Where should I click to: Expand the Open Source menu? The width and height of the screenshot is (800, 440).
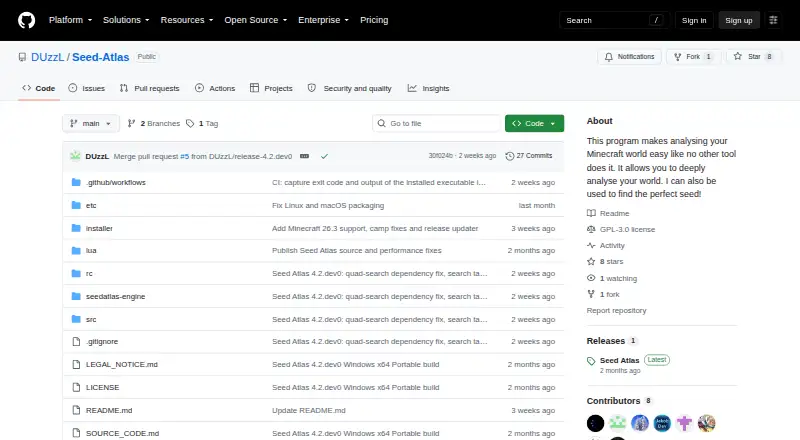tap(256, 20)
